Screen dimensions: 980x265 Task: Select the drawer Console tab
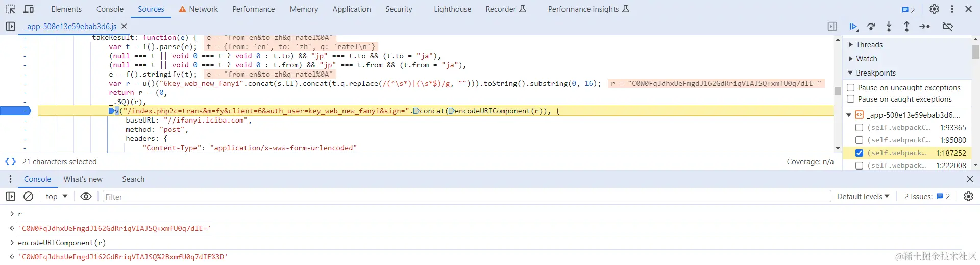tap(37, 179)
